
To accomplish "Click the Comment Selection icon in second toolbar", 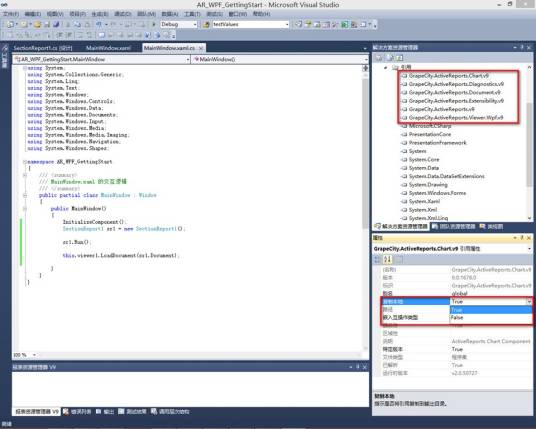I will pyautogui.click(x=81, y=35).
